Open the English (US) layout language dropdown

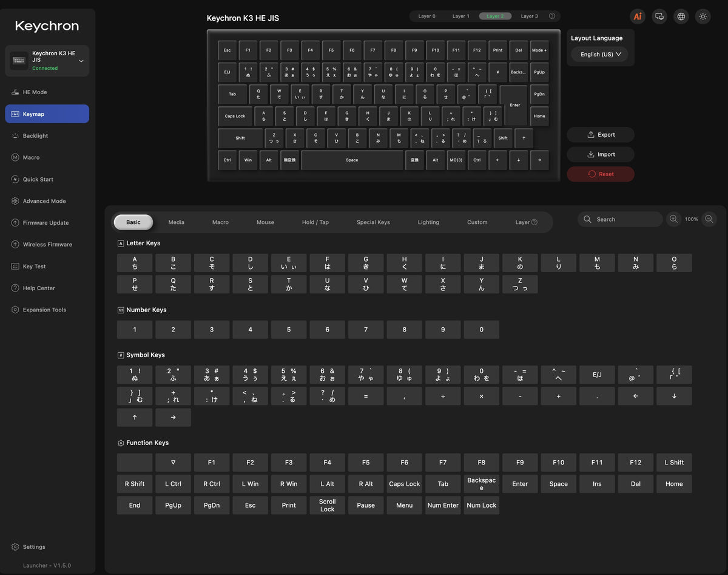point(599,54)
